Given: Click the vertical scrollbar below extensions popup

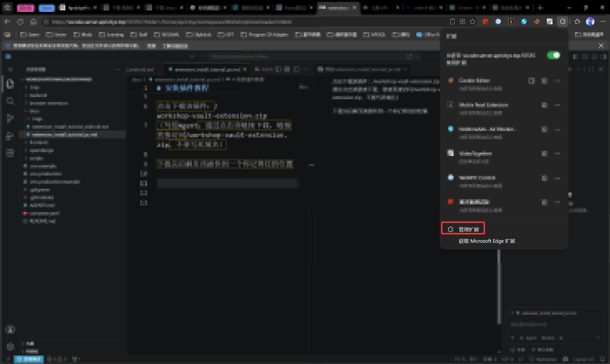Looking at the screenshot, I should pos(499,287).
